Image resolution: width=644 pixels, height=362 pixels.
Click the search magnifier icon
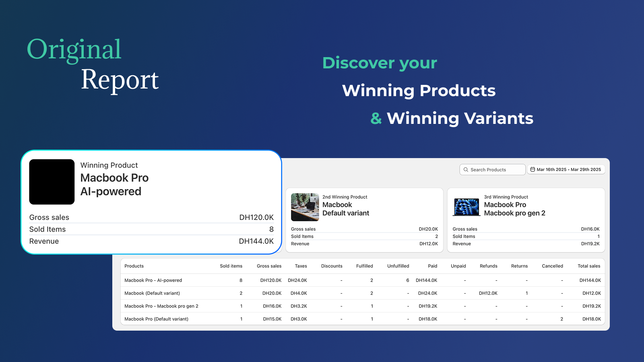(466, 170)
